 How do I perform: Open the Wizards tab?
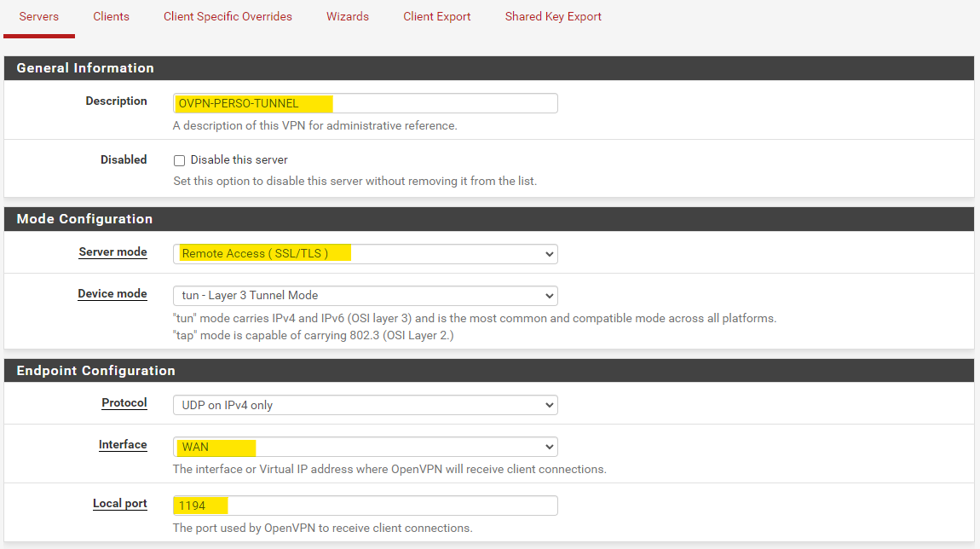click(x=348, y=16)
